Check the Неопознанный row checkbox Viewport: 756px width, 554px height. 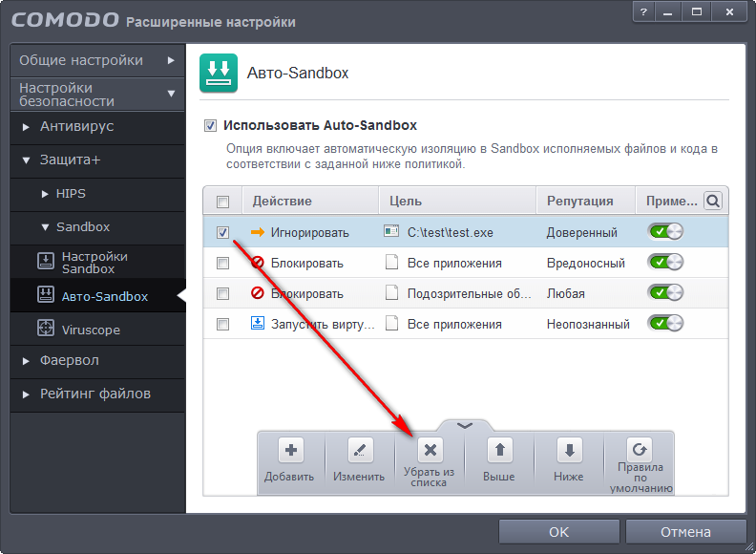click(x=222, y=324)
